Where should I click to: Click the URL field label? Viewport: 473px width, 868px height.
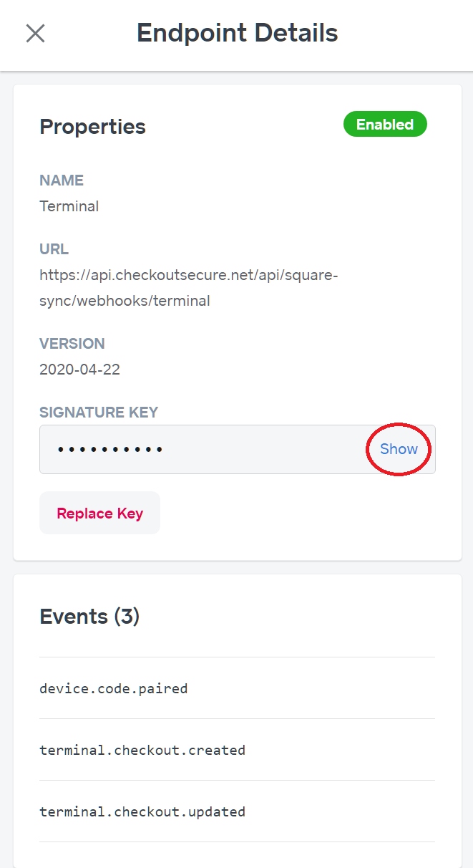tap(54, 249)
